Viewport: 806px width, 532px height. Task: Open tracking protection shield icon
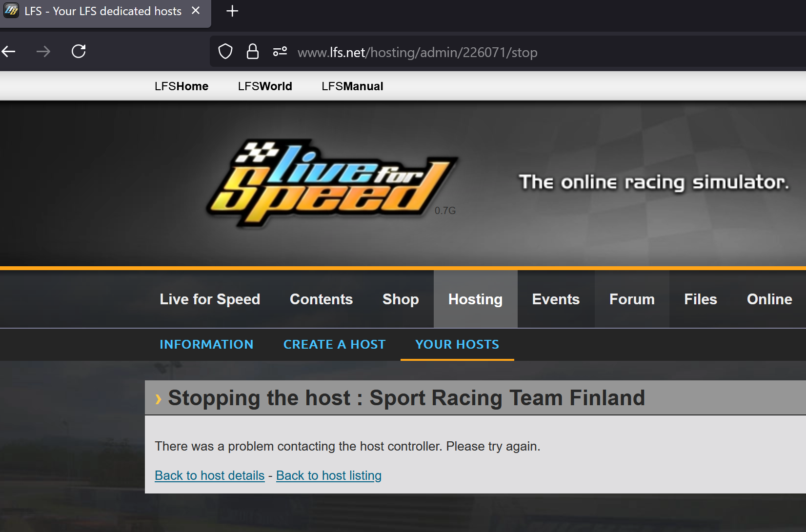tap(225, 51)
